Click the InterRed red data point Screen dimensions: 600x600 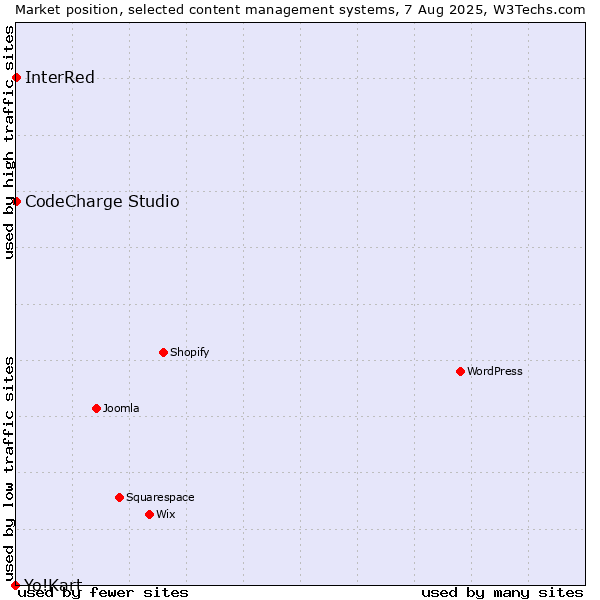pos(16,78)
